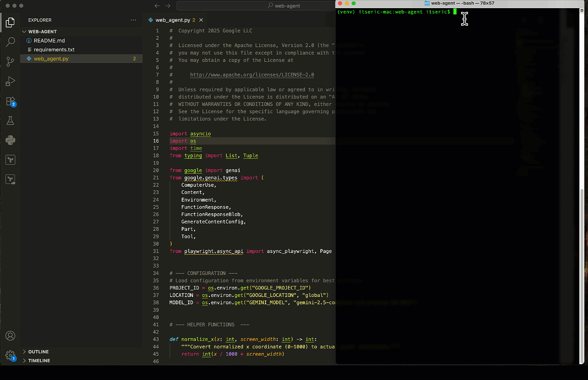Click the 'asyncio' import on line 15

[x=201, y=134]
